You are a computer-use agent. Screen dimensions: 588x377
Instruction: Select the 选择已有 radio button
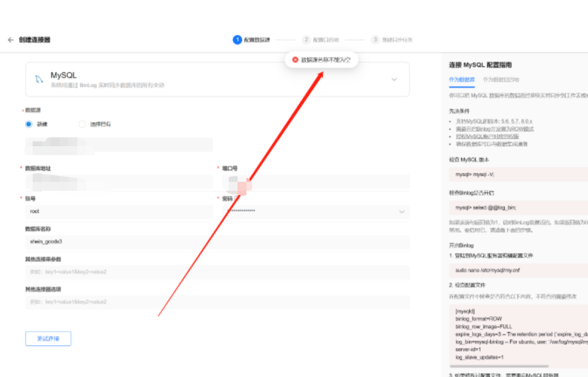point(82,124)
